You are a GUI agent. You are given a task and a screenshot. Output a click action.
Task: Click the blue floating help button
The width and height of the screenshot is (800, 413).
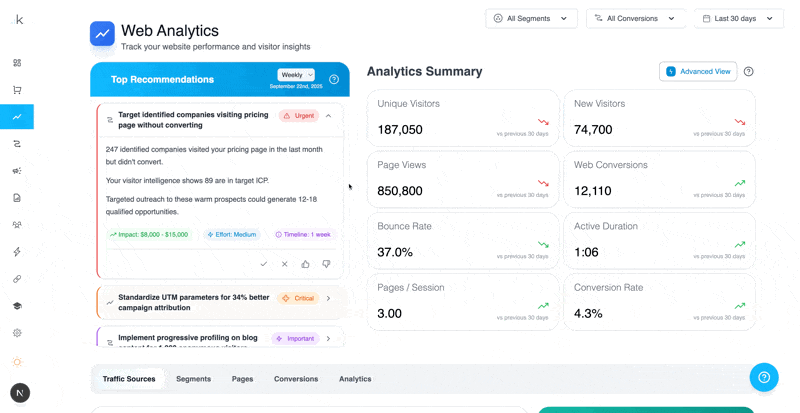click(763, 377)
